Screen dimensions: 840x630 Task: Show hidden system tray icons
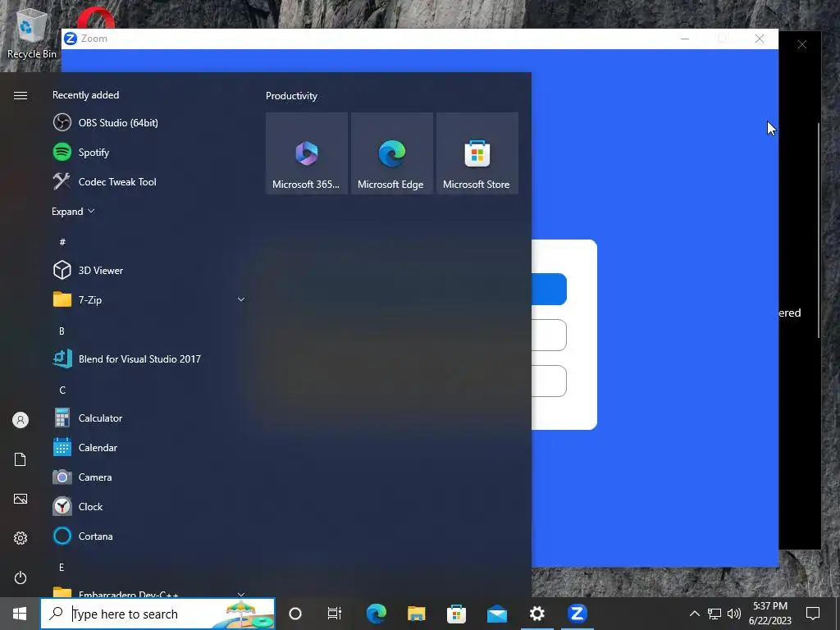coord(694,614)
